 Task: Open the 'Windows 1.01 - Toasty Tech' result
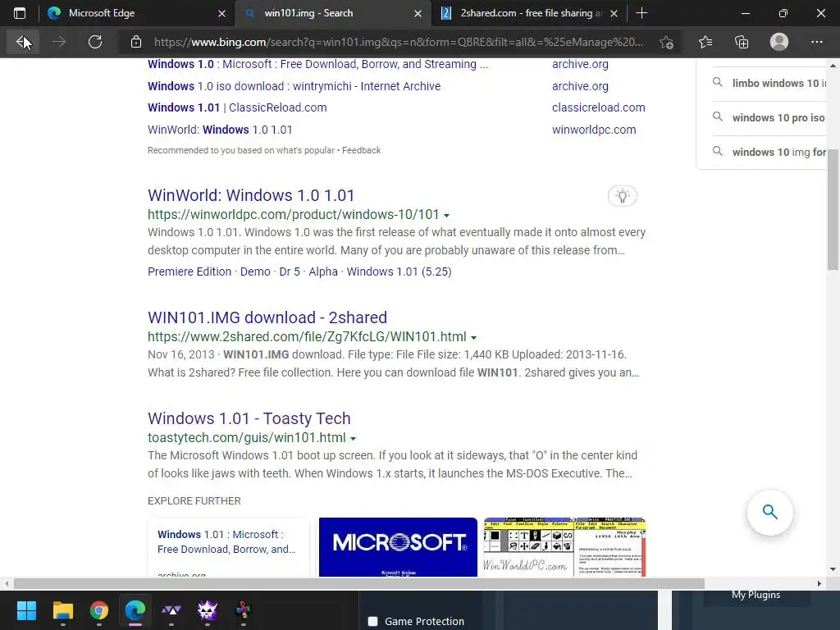point(249,418)
